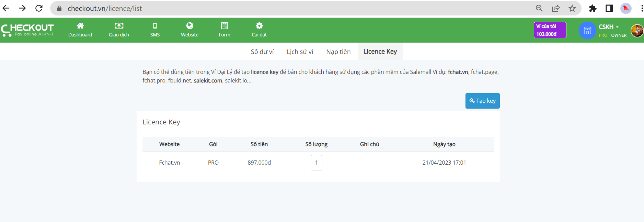Open the SMS phone icon
This screenshot has height=222, width=644.
click(x=155, y=26)
